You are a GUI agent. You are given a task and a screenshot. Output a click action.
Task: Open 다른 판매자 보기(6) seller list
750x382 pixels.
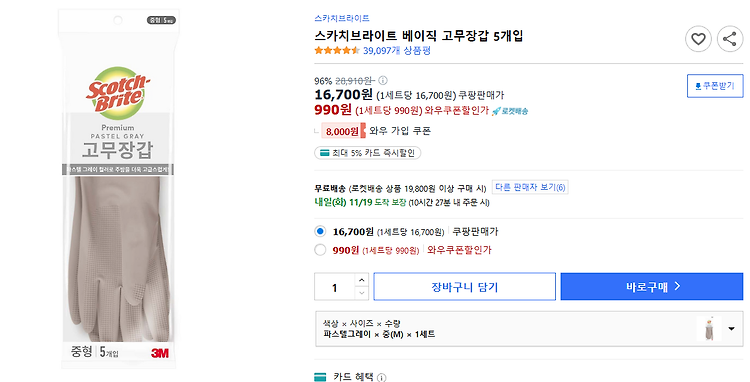click(x=530, y=187)
